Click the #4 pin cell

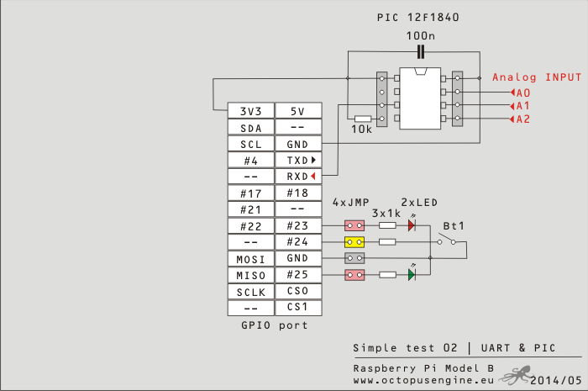coord(251,161)
